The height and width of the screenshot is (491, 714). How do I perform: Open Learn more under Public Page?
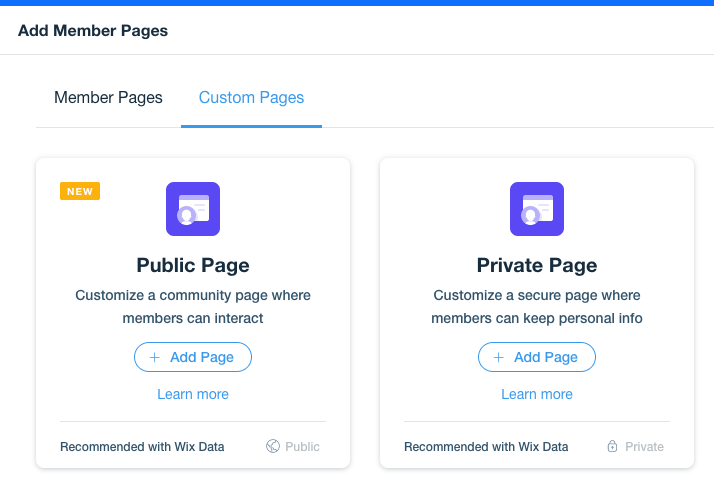pos(193,394)
